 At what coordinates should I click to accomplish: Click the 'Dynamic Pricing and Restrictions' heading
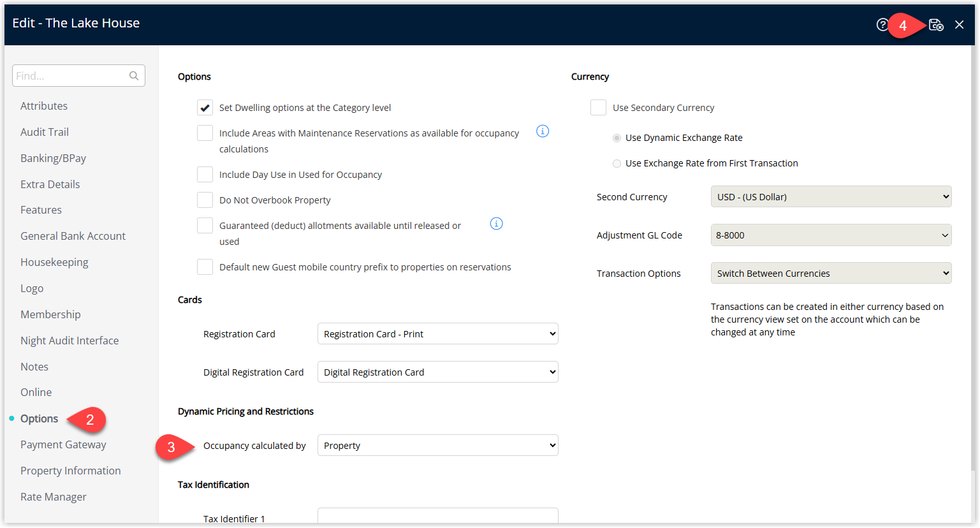click(245, 411)
